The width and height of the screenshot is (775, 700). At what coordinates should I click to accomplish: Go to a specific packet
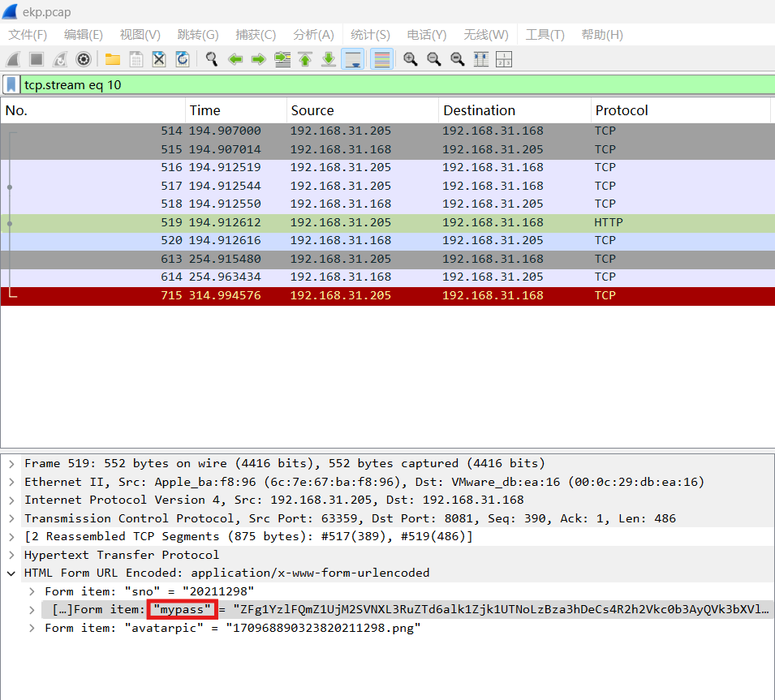[282, 59]
